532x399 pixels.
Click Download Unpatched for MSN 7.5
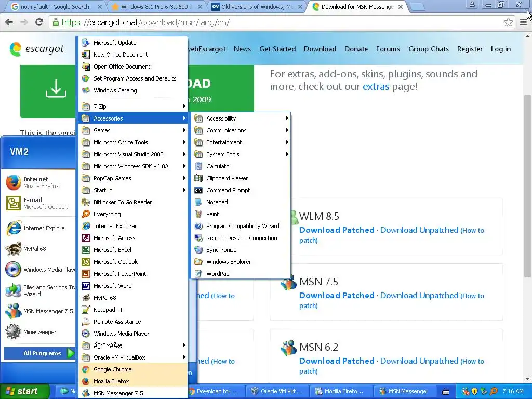[419, 296]
